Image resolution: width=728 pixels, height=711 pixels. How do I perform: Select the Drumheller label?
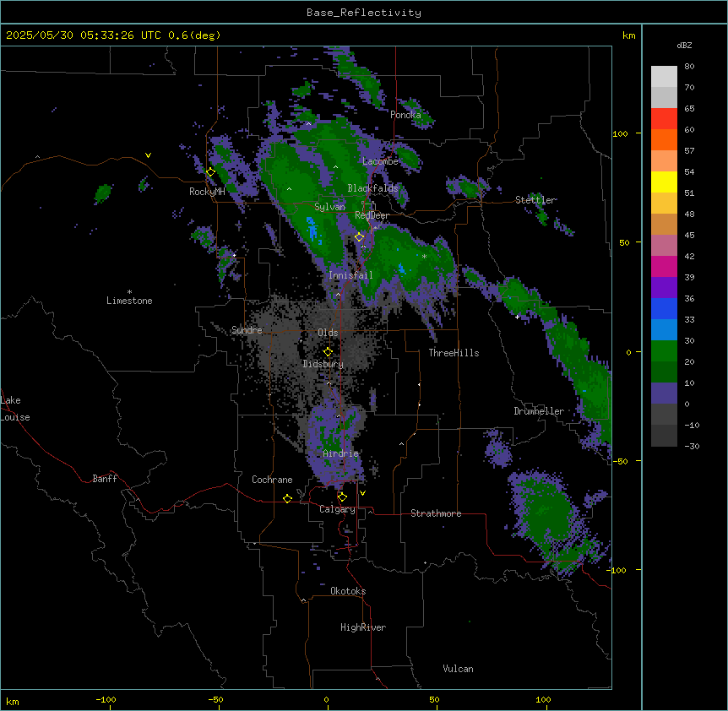[x=539, y=411]
